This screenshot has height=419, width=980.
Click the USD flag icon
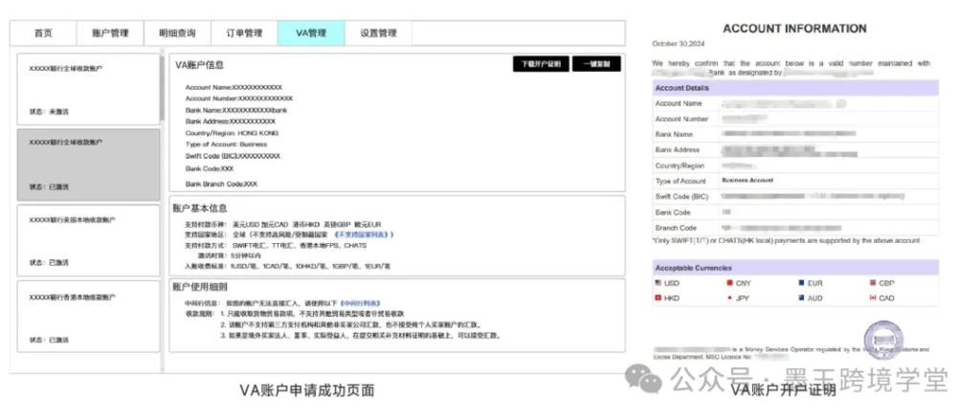pyautogui.click(x=658, y=283)
